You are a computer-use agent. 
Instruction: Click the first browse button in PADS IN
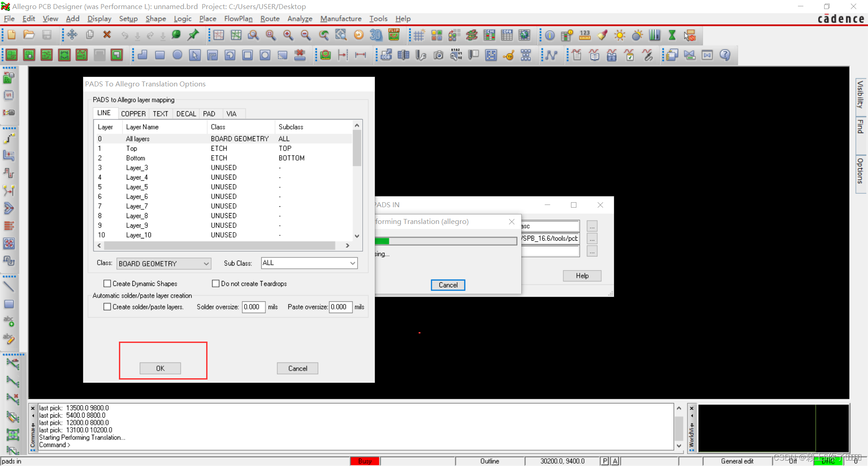(592, 226)
